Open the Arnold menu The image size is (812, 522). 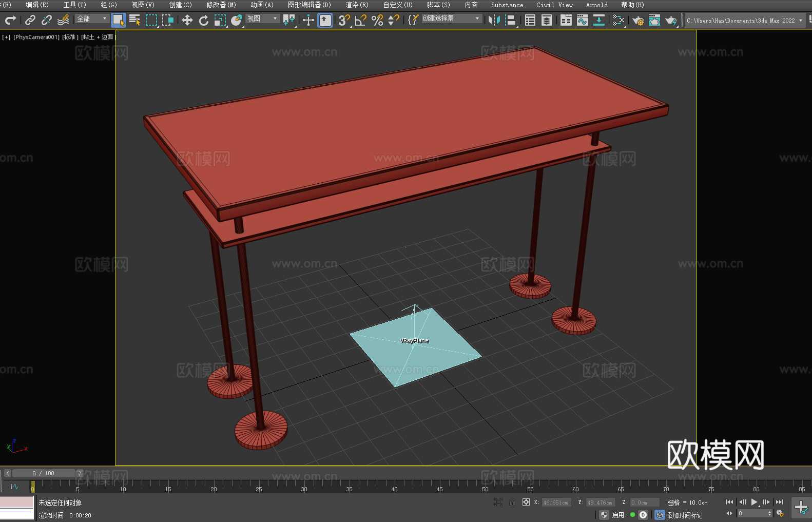point(596,5)
